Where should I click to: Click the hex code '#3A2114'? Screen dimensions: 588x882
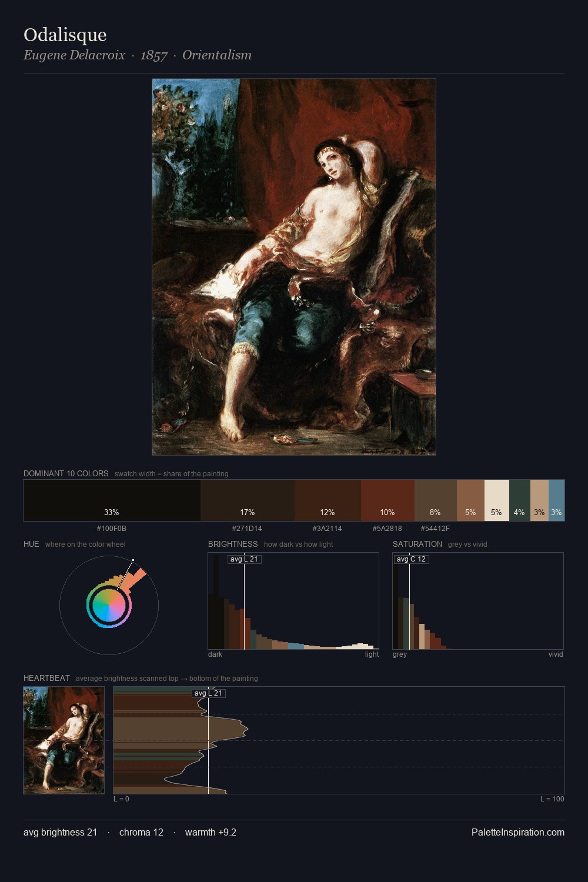tap(328, 529)
